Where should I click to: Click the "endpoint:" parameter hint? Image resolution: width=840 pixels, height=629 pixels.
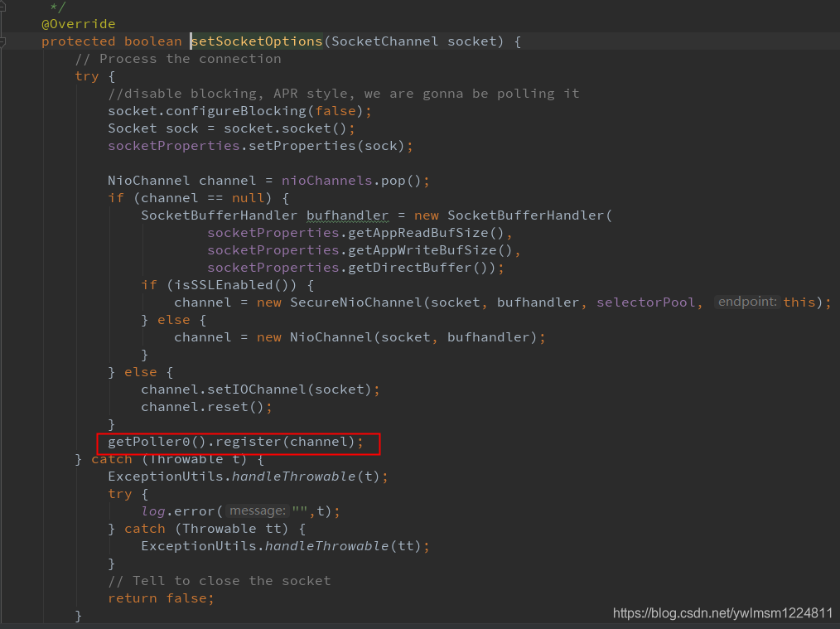point(746,302)
